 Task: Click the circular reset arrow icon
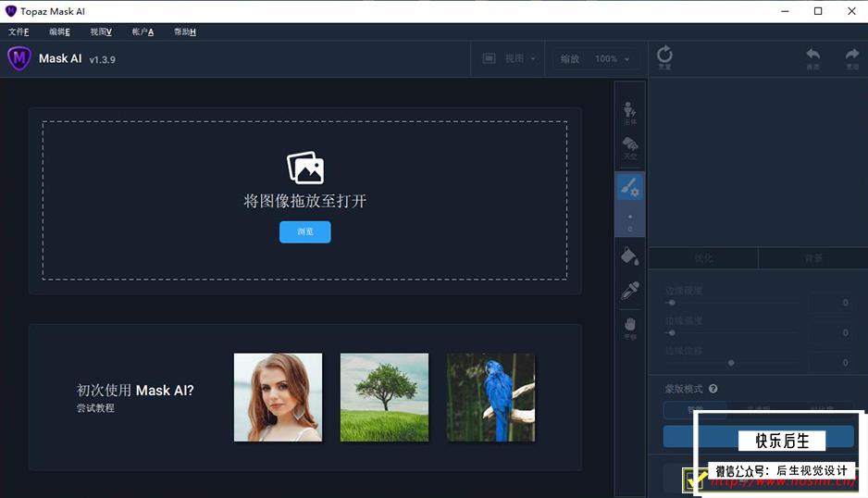click(664, 55)
